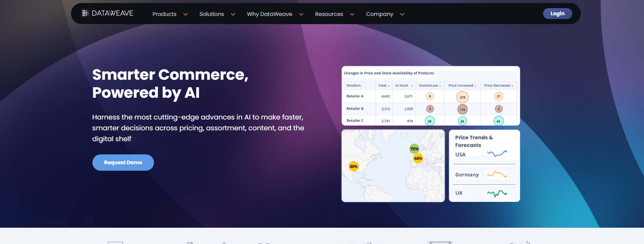Image resolution: width=644 pixels, height=244 pixels.
Task: Click the 35% map marker over USA
Action: [353, 166]
